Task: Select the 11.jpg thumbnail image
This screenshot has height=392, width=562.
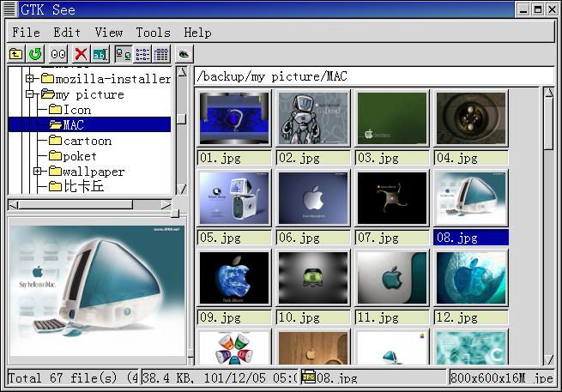Action: [x=392, y=278]
